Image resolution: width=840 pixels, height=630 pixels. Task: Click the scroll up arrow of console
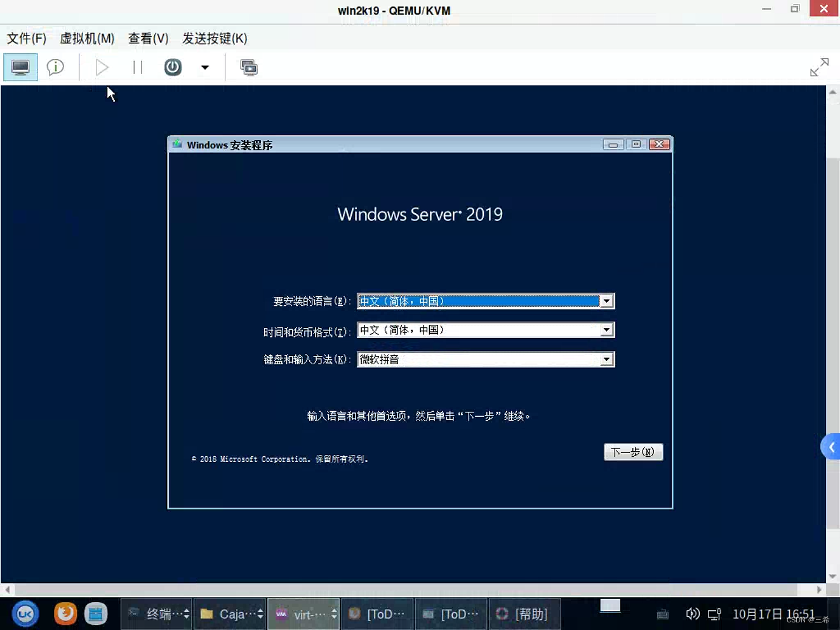point(832,92)
